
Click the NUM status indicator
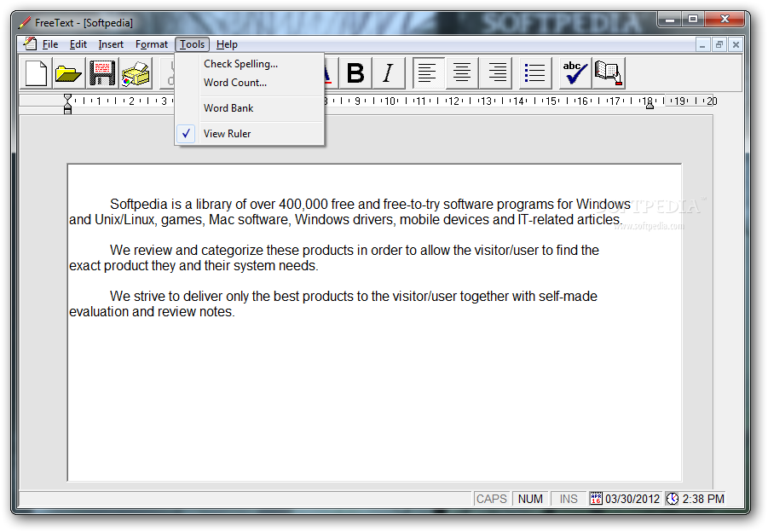coord(530,499)
